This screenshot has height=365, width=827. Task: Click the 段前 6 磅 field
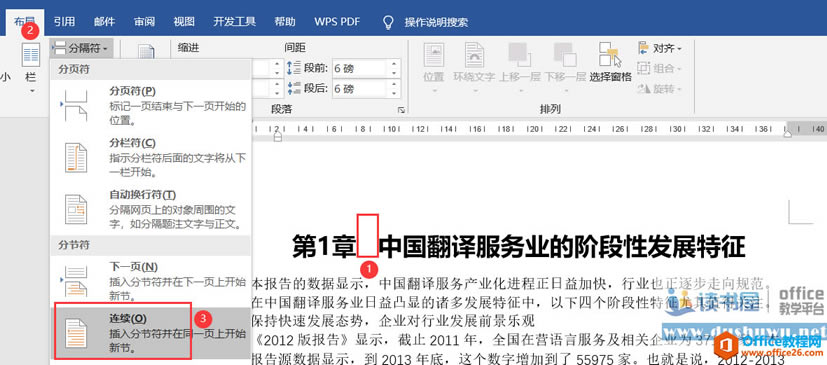(360, 68)
